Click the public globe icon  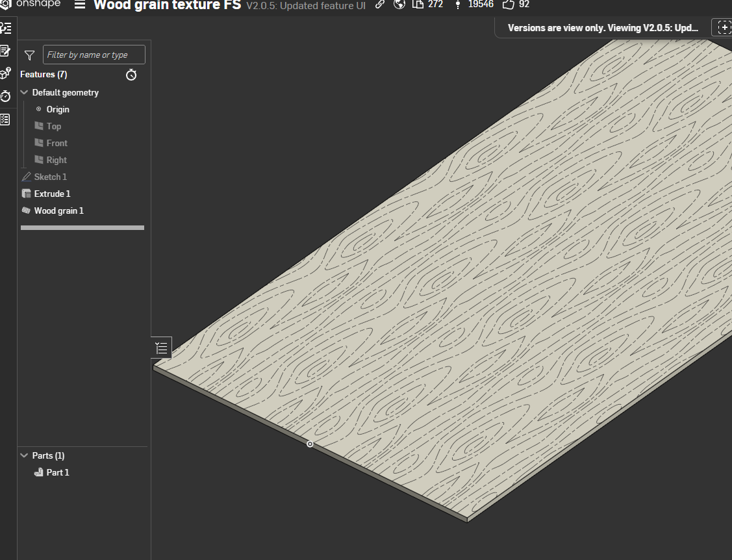[399, 4]
